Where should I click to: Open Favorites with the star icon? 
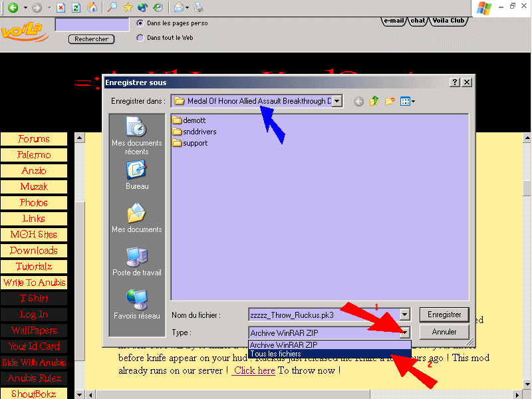(128, 7)
